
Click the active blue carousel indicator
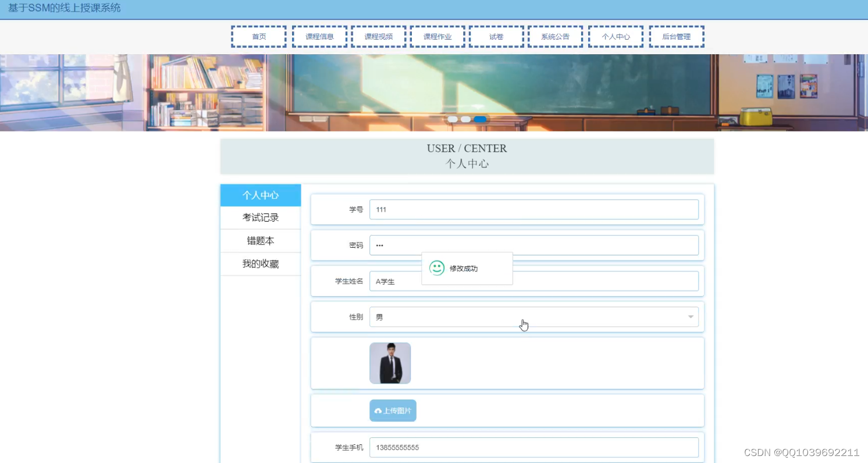480,119
